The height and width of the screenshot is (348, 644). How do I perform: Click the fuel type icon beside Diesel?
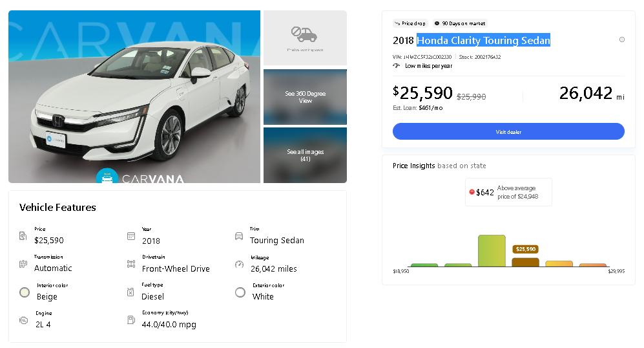click(131, 292)
